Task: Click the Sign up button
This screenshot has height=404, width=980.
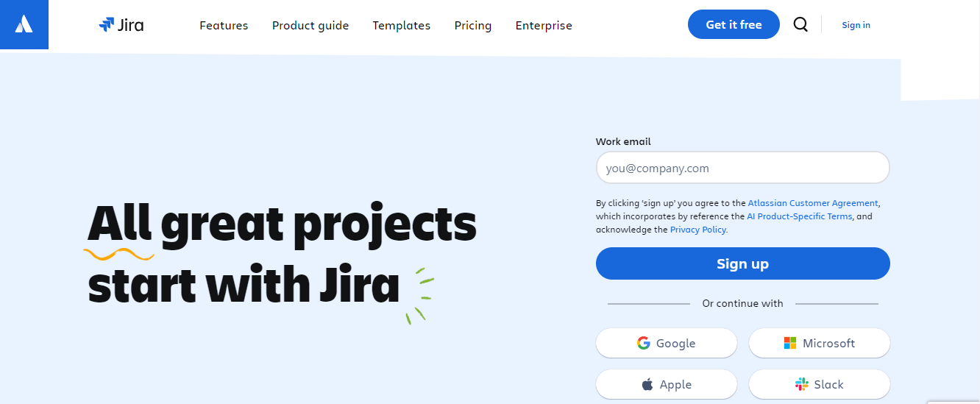Action: [742, 263]
